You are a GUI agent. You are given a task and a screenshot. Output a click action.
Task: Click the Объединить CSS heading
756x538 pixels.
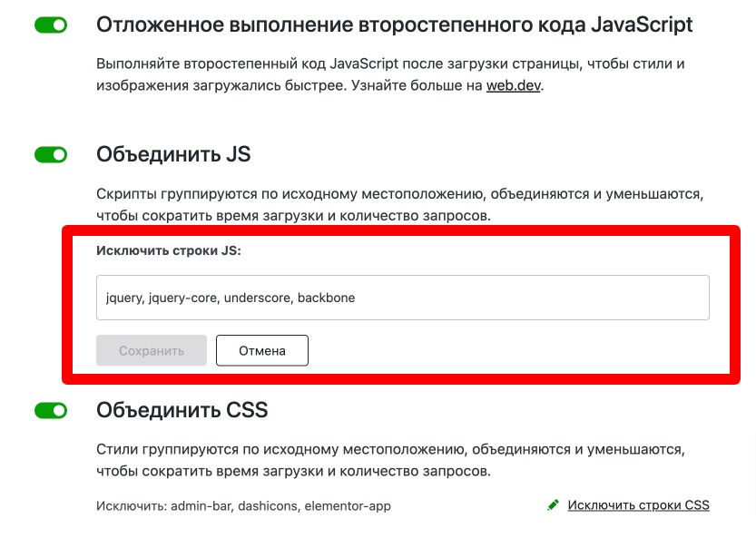pyautogui.click(x=182, y=411)
